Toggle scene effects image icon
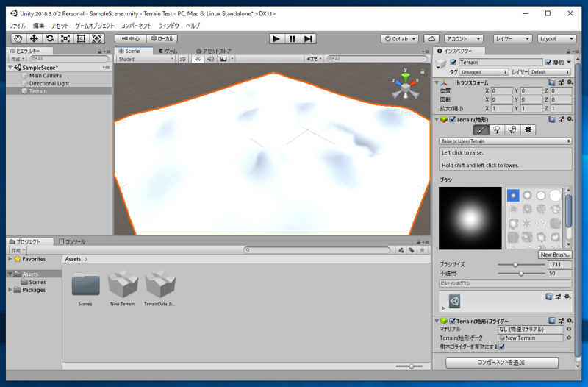 223,59
